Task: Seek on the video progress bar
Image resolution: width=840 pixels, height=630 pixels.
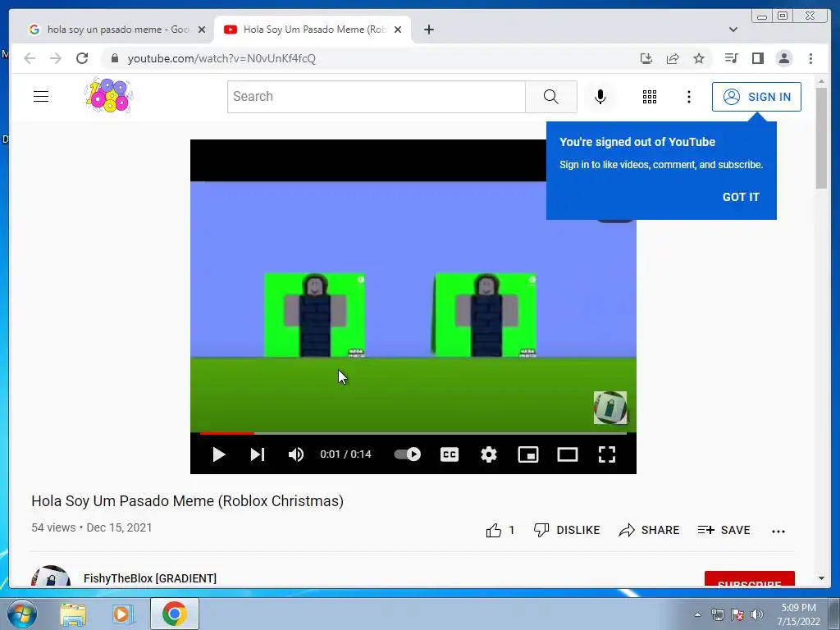Action: click(x=413, y=433)
